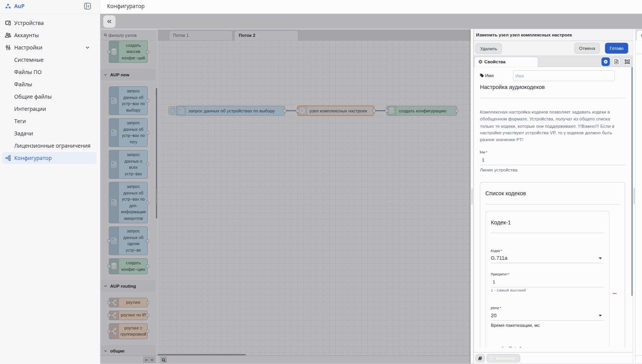Select Конфигуратор in the sidebar

[x=49, y=158]
